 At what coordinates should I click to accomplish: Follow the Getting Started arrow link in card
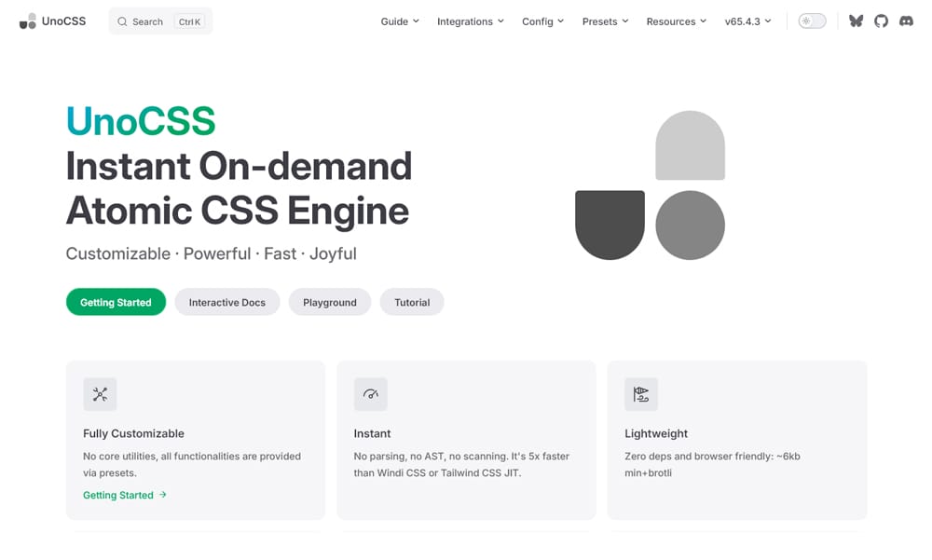125,495
